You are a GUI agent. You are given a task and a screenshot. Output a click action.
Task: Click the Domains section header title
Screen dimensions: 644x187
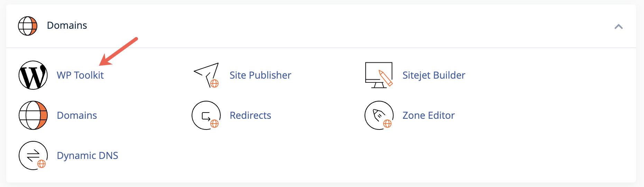tap(67, 25)
